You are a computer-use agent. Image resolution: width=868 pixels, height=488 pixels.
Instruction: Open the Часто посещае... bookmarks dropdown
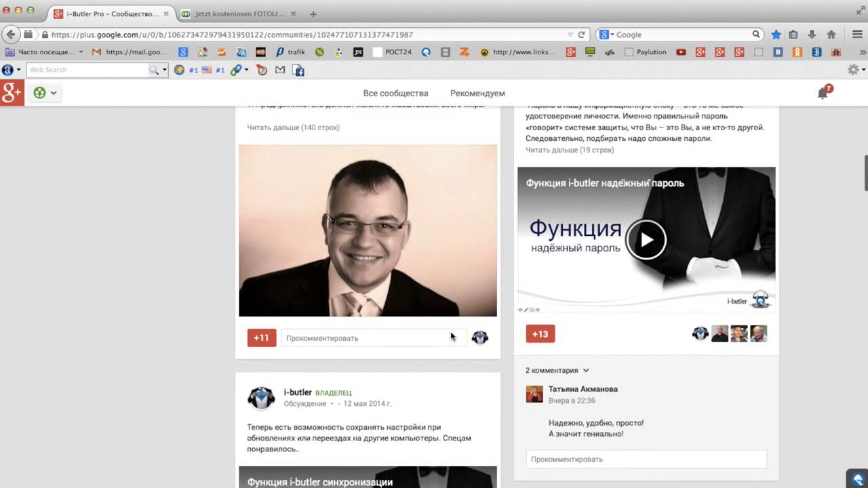click(45, 52)
